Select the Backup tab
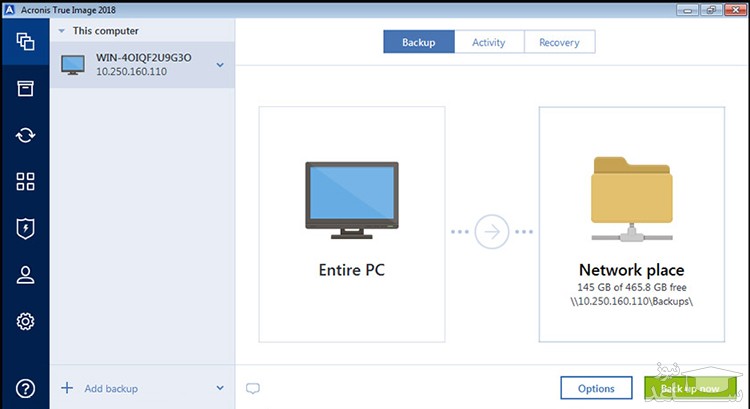 [418, 42]
